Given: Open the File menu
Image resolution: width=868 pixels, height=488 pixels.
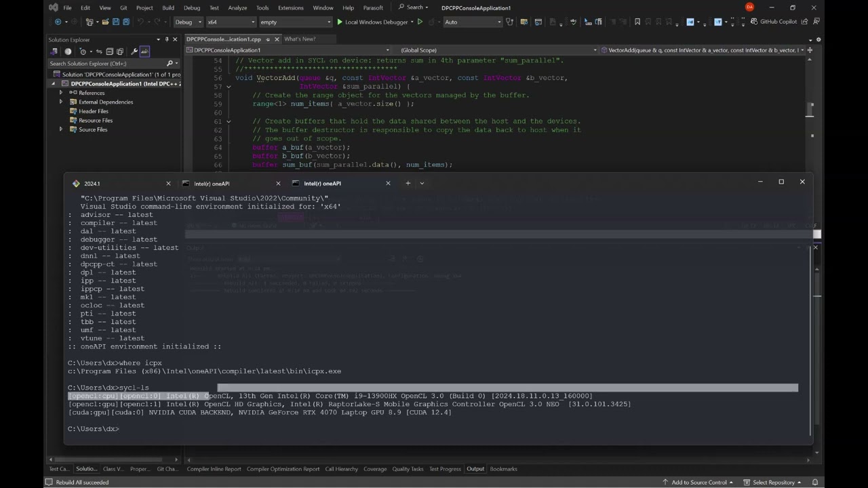Looking at the screenshot, I should click(67, 7).
